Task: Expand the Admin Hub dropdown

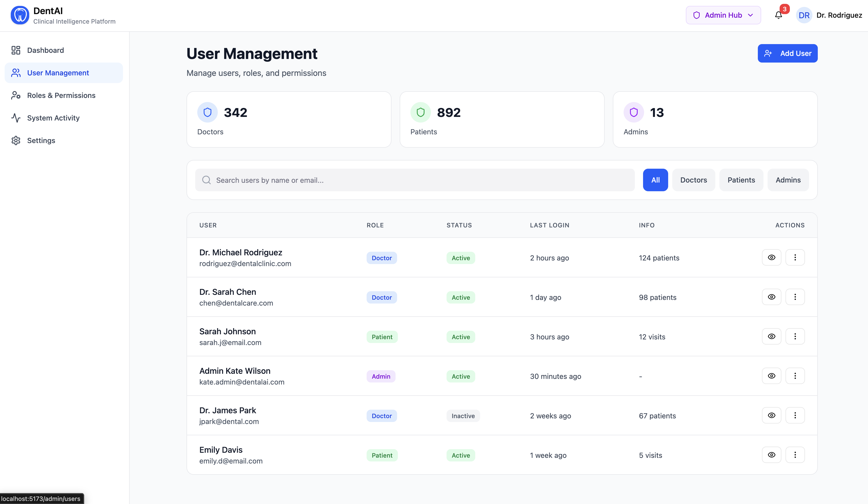Action: click(723, 15)
